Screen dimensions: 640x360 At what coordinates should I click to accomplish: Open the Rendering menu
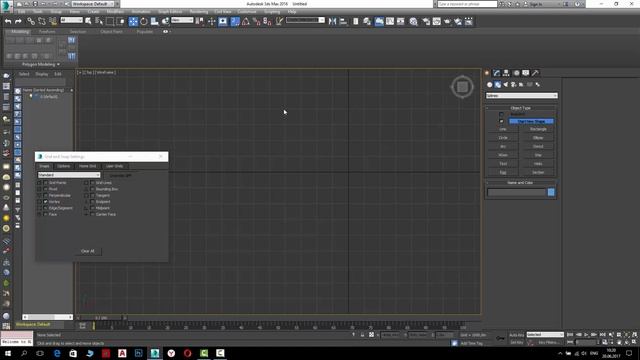199,12
